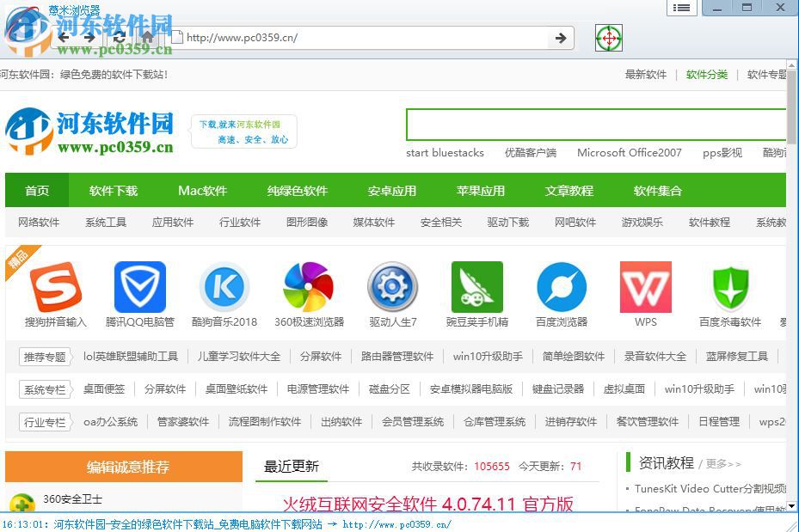Open the Kugou Music 2018 icon
This screenshot has height=532, width=799.
(x=224, y=286)
